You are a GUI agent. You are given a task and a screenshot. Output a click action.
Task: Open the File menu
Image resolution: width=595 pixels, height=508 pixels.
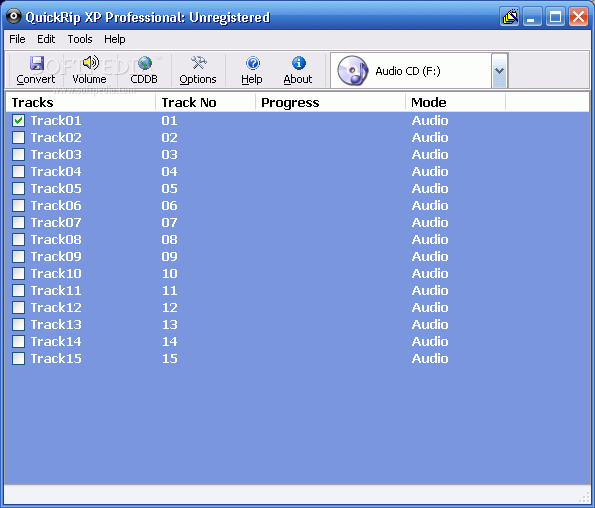[17, 39]
